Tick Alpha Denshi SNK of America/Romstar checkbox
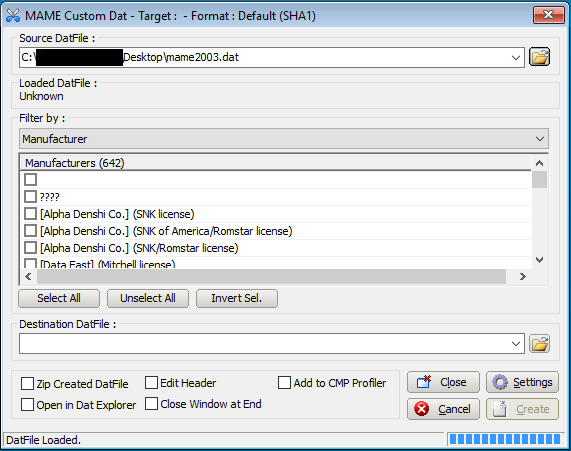Image resolution: width=571 pixels, height=451 pixels. [x=31, y=231]
